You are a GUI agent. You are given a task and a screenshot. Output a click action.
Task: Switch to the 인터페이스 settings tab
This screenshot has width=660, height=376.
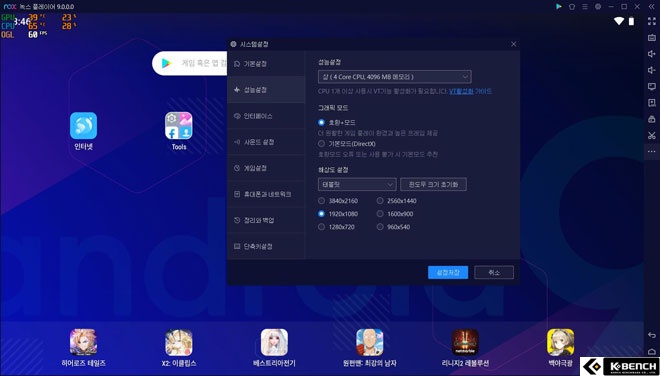click(266, 116)
